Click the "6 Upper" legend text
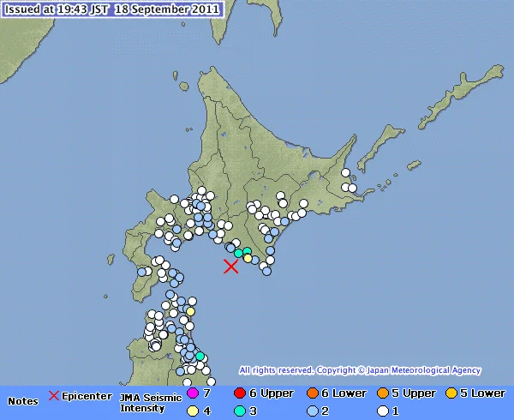514x420 pixels. coord(272,393)
